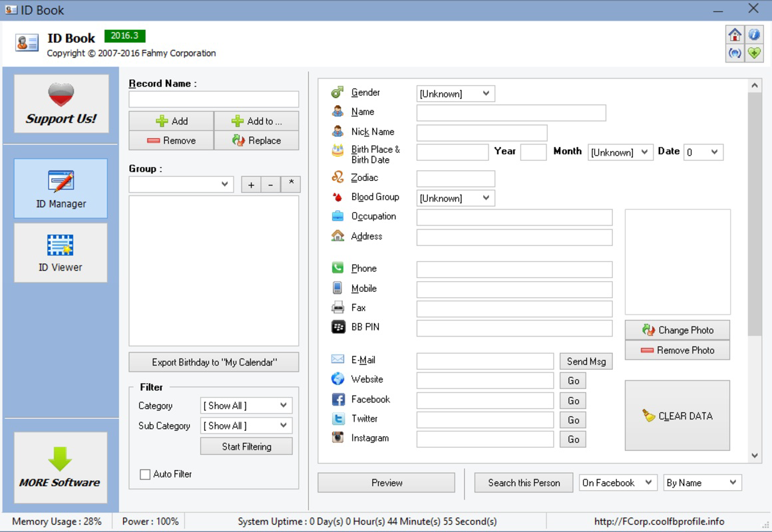Click the house Address icon

[338, 235]
